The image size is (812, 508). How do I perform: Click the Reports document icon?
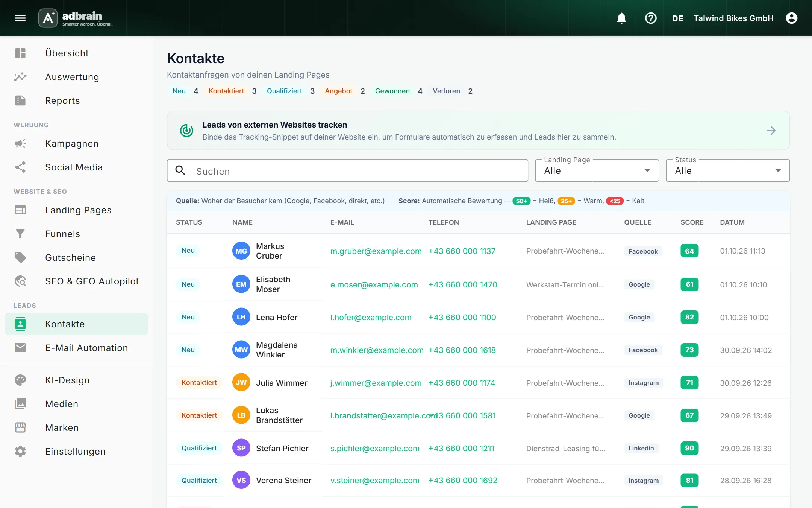click(x=20, y=100)
